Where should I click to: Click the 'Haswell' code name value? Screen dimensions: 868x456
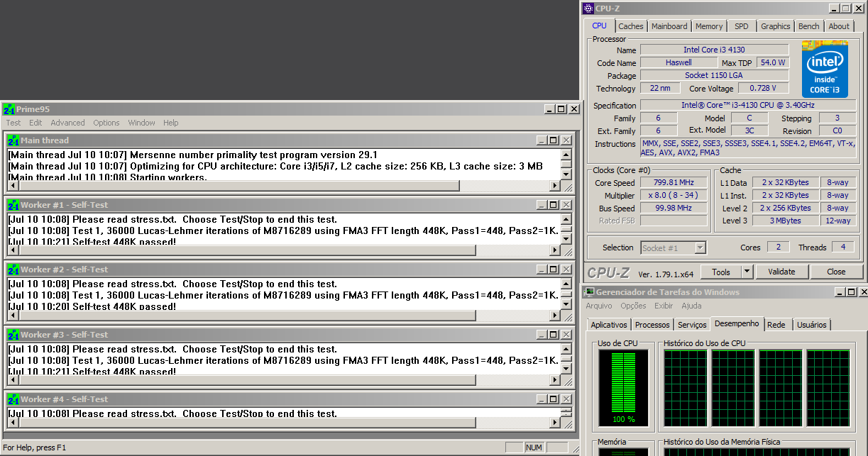click(x=679, y=62)
